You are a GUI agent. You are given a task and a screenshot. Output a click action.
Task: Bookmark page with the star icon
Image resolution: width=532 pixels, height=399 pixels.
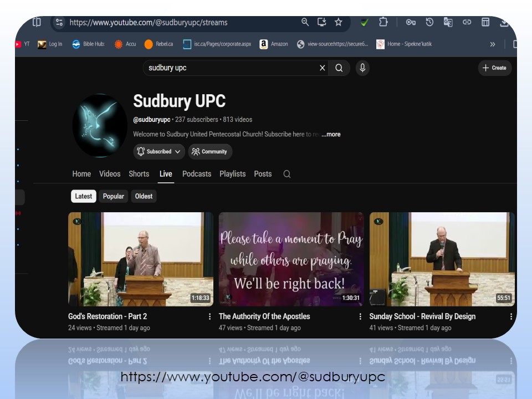coord(338,22)
